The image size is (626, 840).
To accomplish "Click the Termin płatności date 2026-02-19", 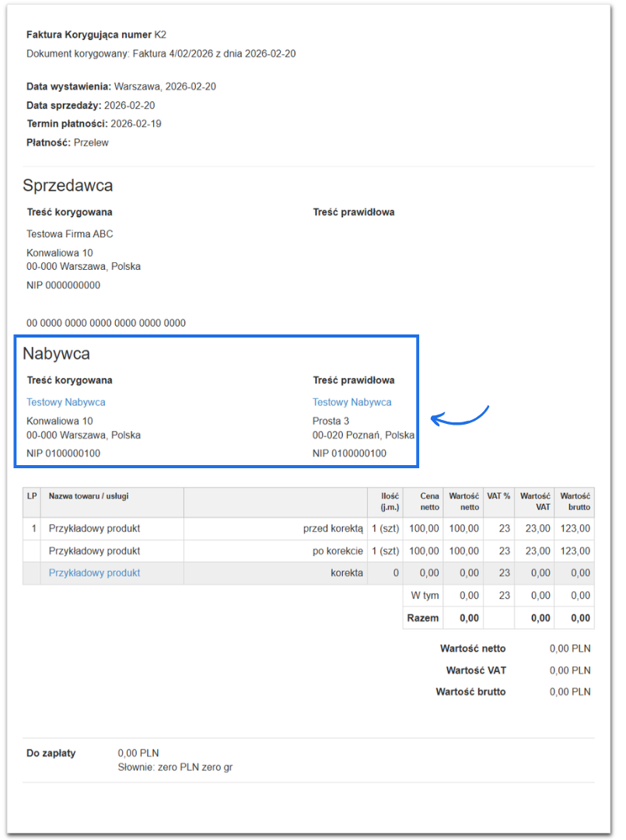I will [x=136, y=124].
